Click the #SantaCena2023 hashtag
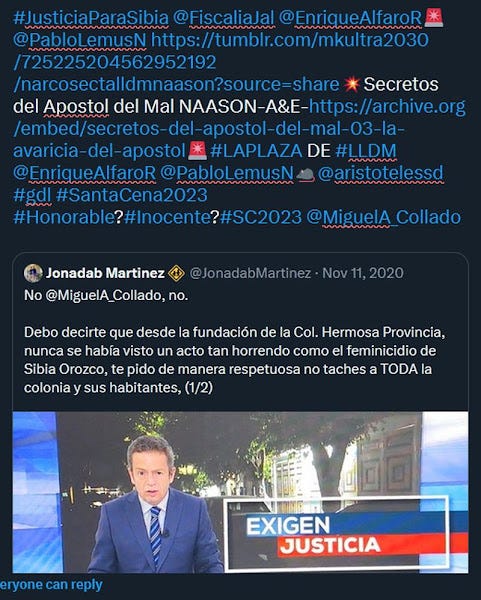The width and height of the screenshot is (481, 600). 132,195
